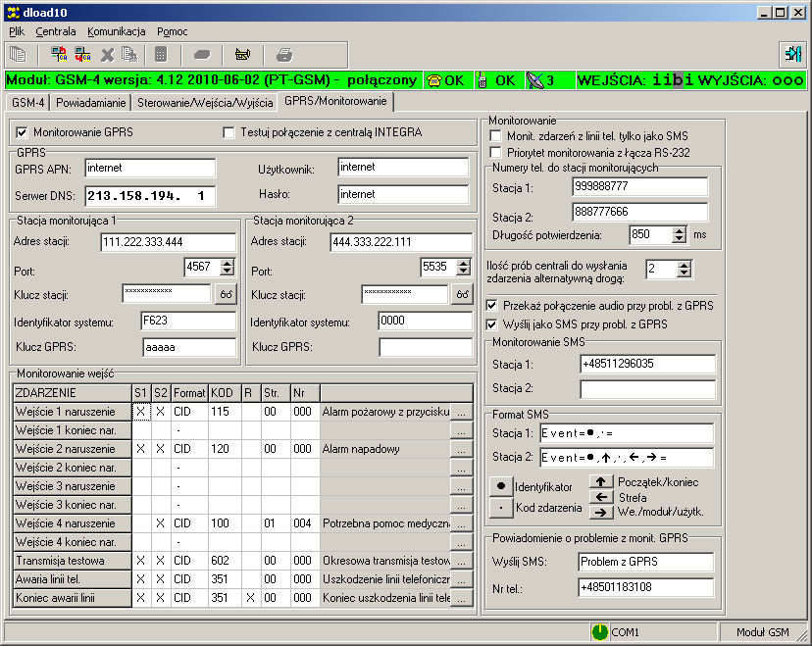Viewport: 812px width, 646px height.
Task: Click GPRS APN field containing internet
Action: (150, 168)
